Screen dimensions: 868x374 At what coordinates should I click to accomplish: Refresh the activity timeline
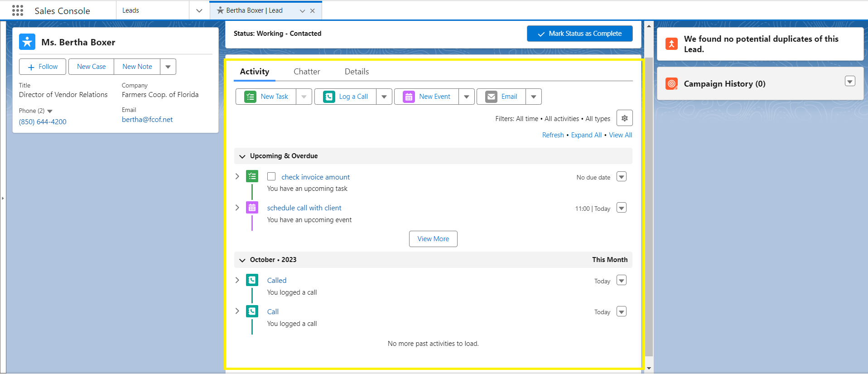coord(553,135)
